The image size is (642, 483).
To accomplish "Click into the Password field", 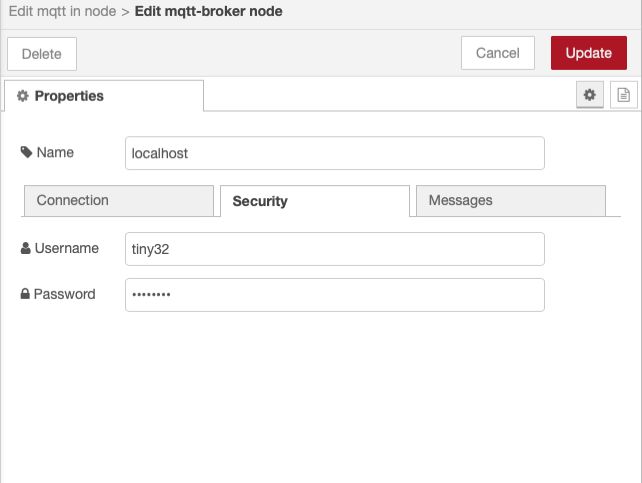I will 335,295.
